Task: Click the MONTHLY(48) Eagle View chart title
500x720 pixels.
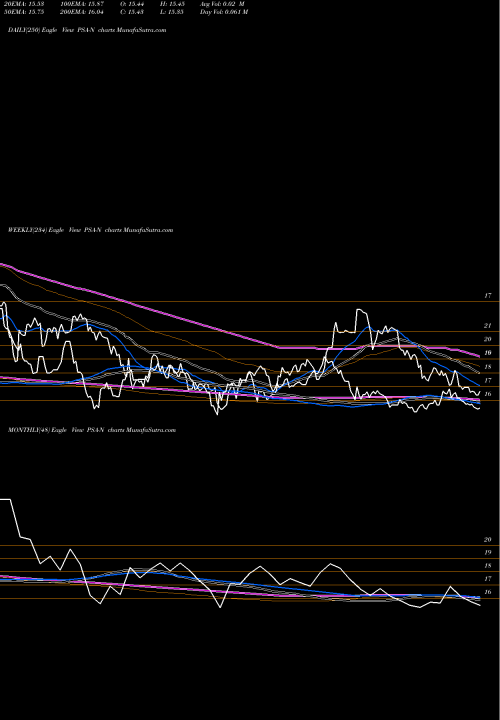Action: 92,430
